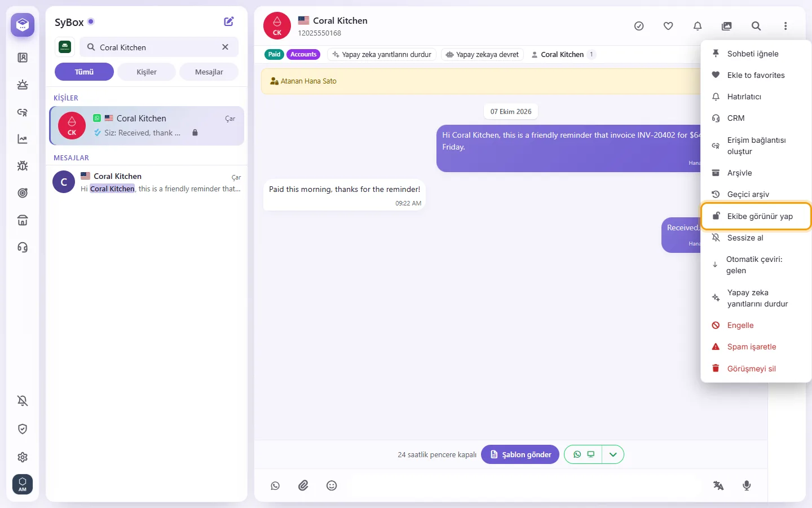The width and height of the screenshot is (812, 508).
Task: Select Otomatik çeviri: gelen menu option
Action: (756, 265)
